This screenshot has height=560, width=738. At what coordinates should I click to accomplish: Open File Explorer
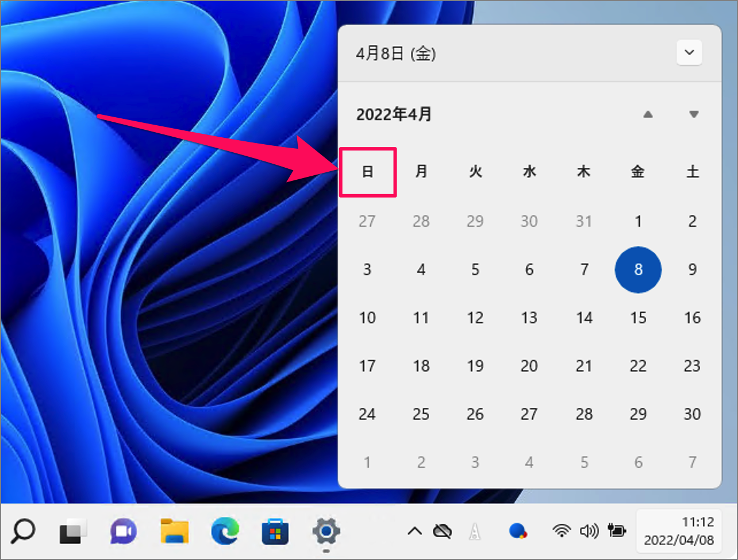click(x=174, y=531)
